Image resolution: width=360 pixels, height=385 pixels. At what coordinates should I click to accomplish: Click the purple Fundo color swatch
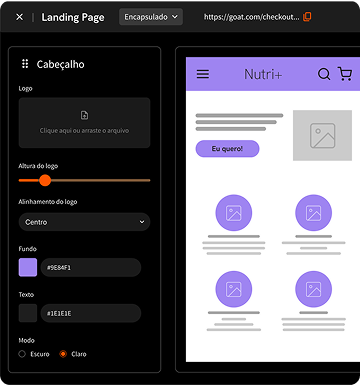28,267
